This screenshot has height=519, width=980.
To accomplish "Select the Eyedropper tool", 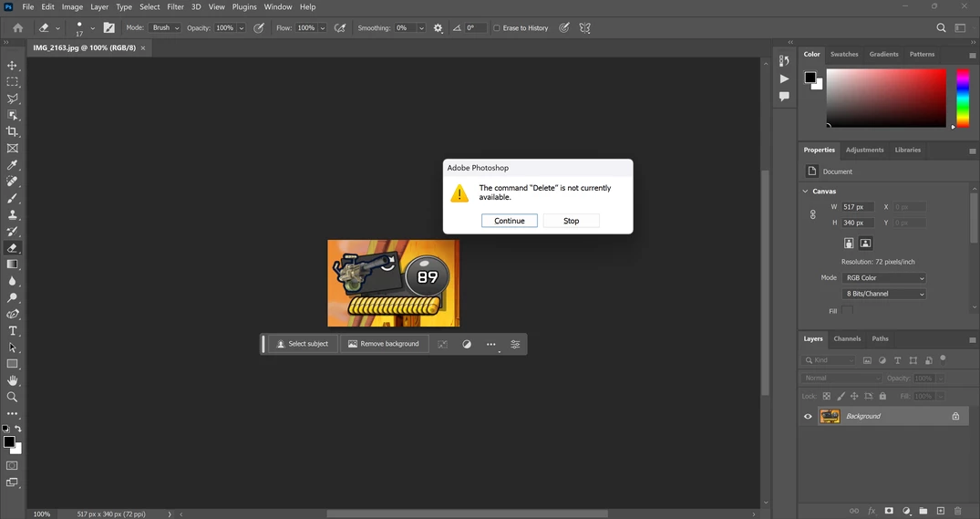I will pos(13,165).
